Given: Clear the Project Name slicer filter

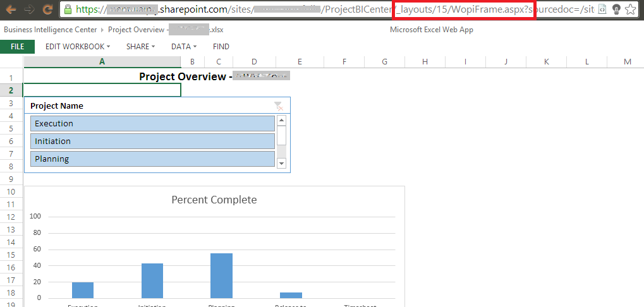Looking at the screenshot, I should (x=278, y=106).
